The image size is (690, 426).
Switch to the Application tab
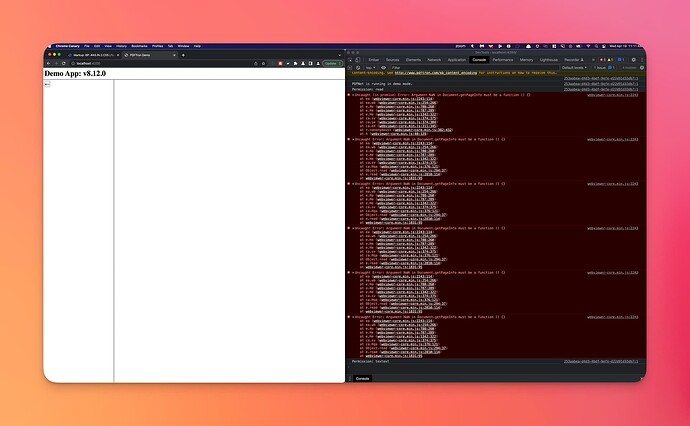point(456,60)
